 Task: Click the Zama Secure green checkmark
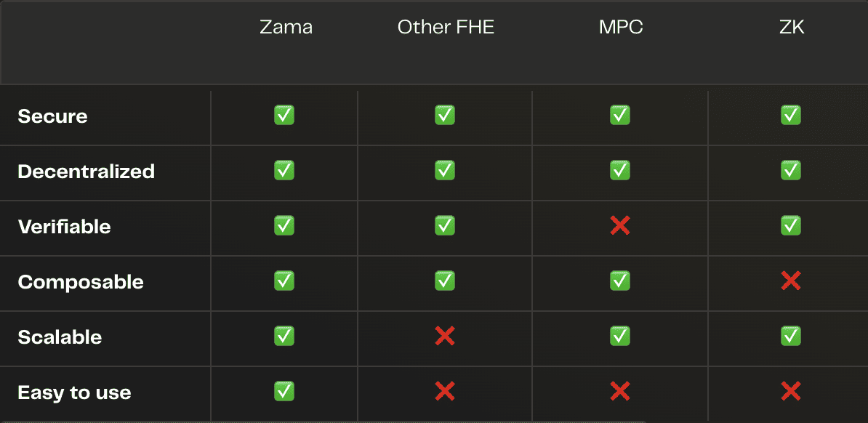[x=284, y=115]
